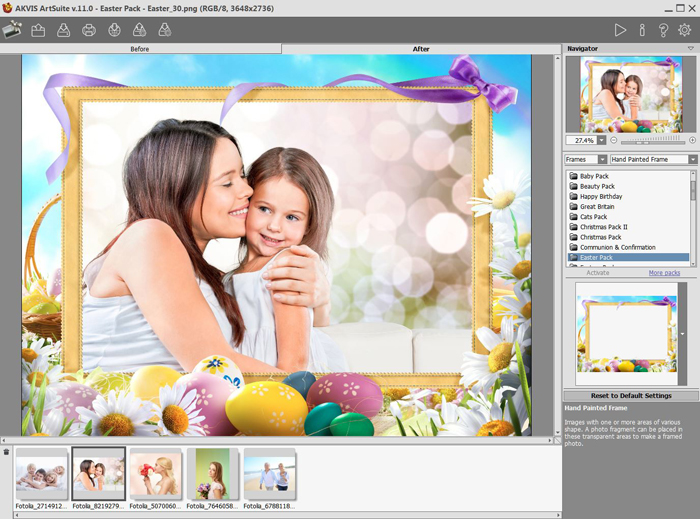Click the Print image icon
The height and width of the screenshot is (519, 700).
point(89,30)
